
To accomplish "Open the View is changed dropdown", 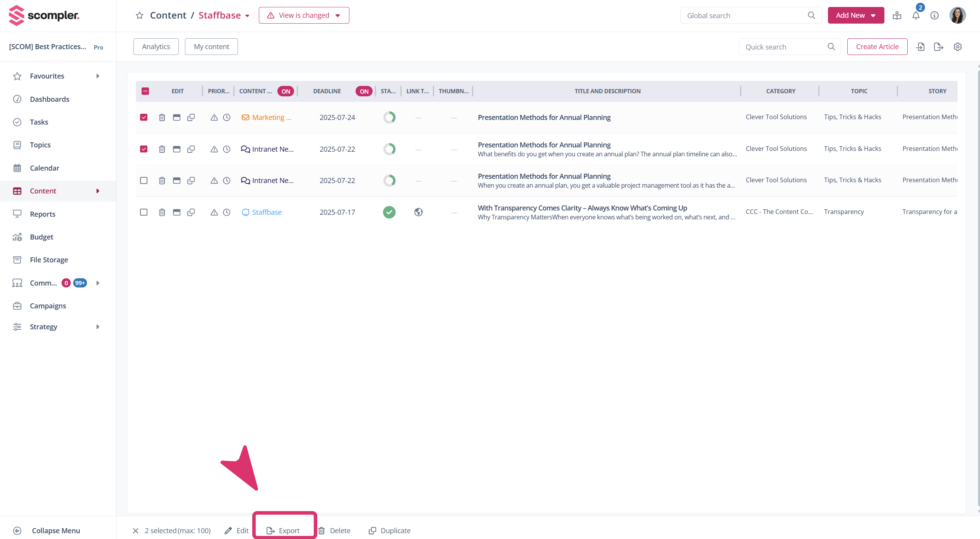I will (x=304, y=15).
